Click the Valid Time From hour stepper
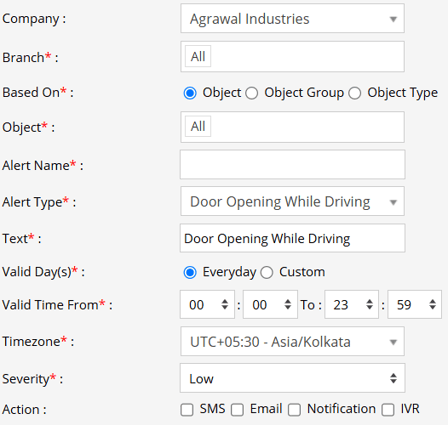448x425 pixels. click(x=207, y=304)
